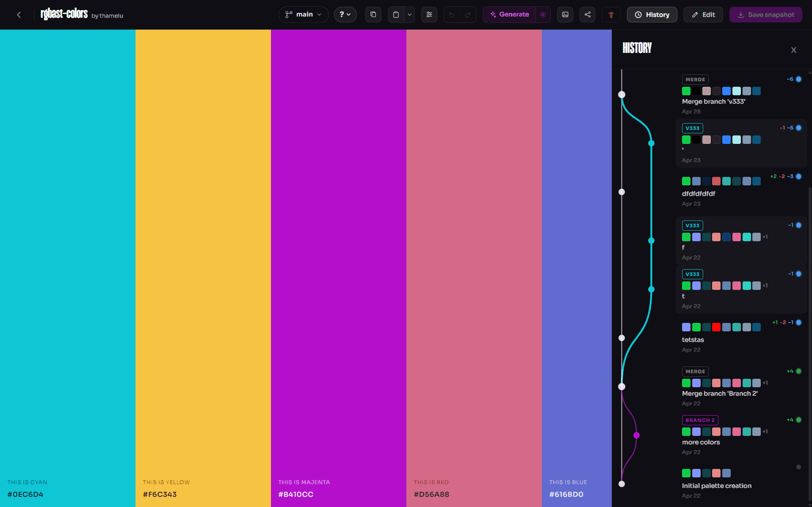Click the generation settings gear beside Generate
Viewport: 812px width, 507px height.
point(543,14)
